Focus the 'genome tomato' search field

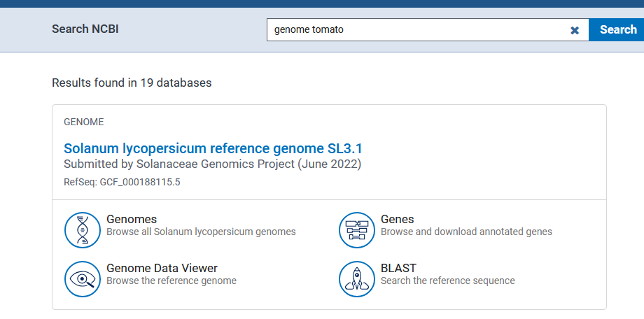(x=416, y=30)
